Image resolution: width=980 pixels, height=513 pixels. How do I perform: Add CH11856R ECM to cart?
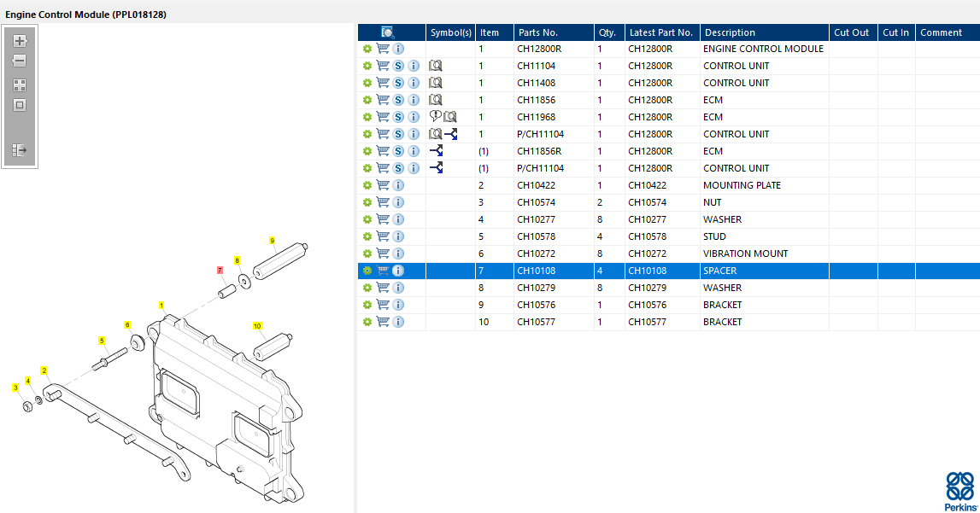tap(383, 151)
